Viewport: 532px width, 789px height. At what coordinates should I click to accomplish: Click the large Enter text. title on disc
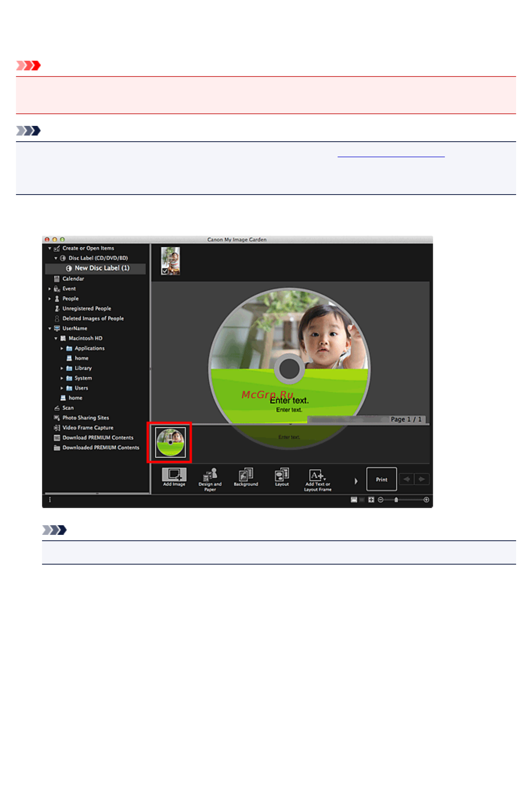[x=289, y=401]
